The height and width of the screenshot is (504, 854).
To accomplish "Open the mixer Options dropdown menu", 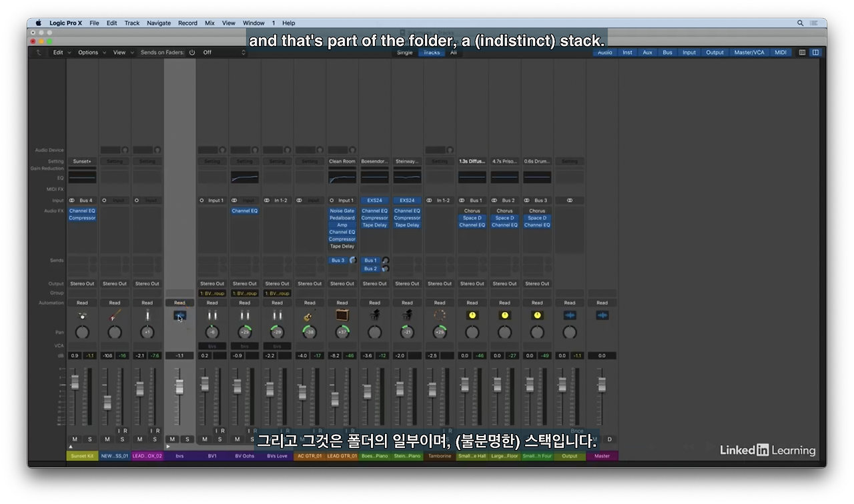I will click(x=91, y=53).
